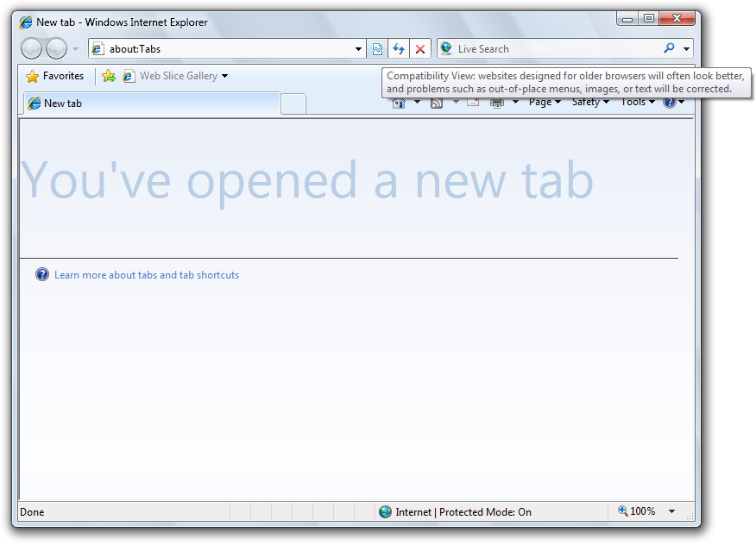
Task: Open Learn more about tabs link
Action: click(147, 275)
